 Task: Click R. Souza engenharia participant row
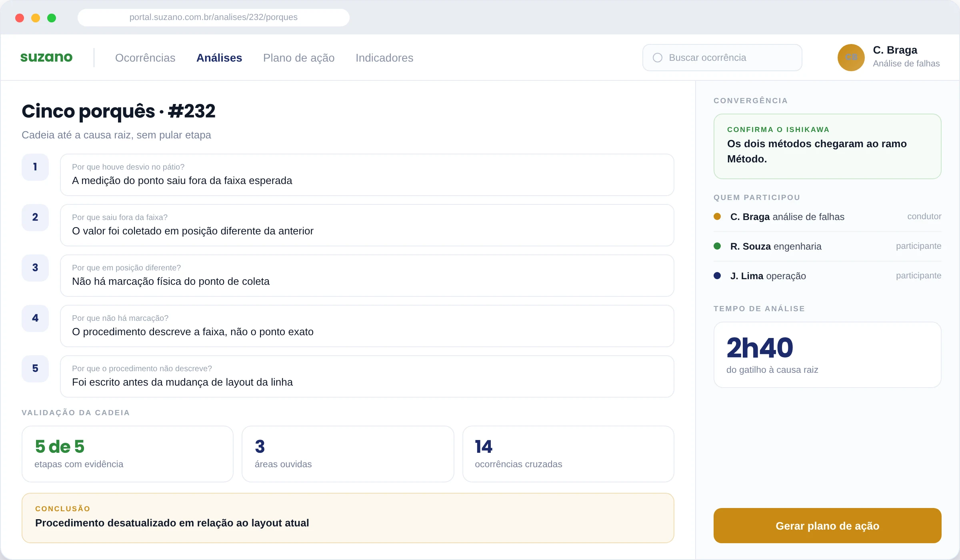click(827, 246)
